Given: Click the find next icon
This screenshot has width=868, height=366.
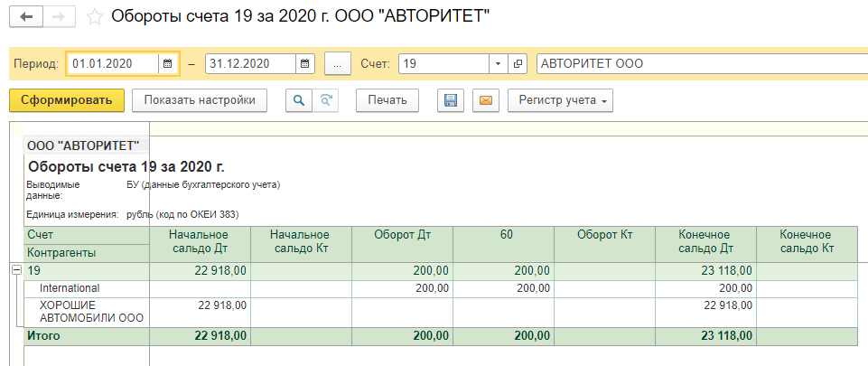Looking at the screenshot, I should coord(325,100).
